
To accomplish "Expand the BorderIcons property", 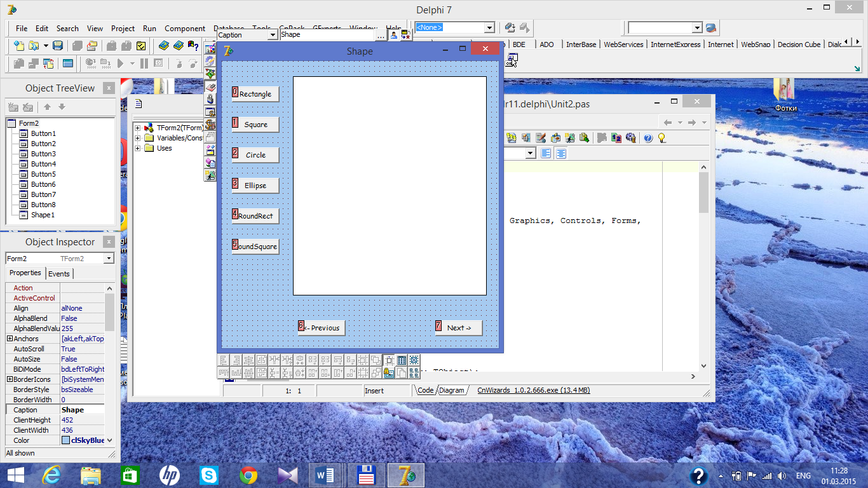I will pyautogui.click(x=10, y=379).
